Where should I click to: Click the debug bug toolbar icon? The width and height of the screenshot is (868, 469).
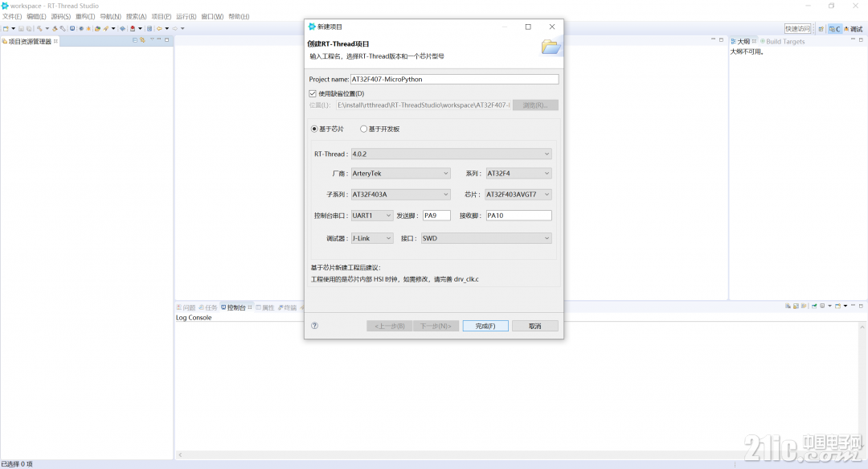81,28
